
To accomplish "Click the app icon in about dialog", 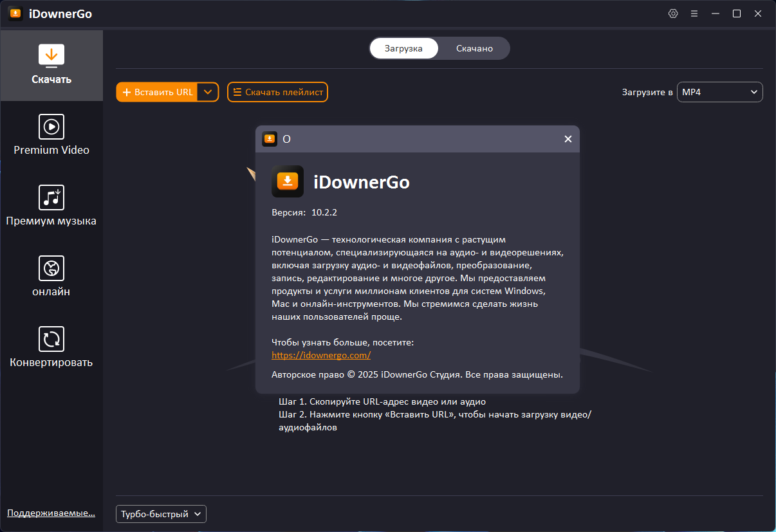I will pyautogui.click(x=288, y=181).
